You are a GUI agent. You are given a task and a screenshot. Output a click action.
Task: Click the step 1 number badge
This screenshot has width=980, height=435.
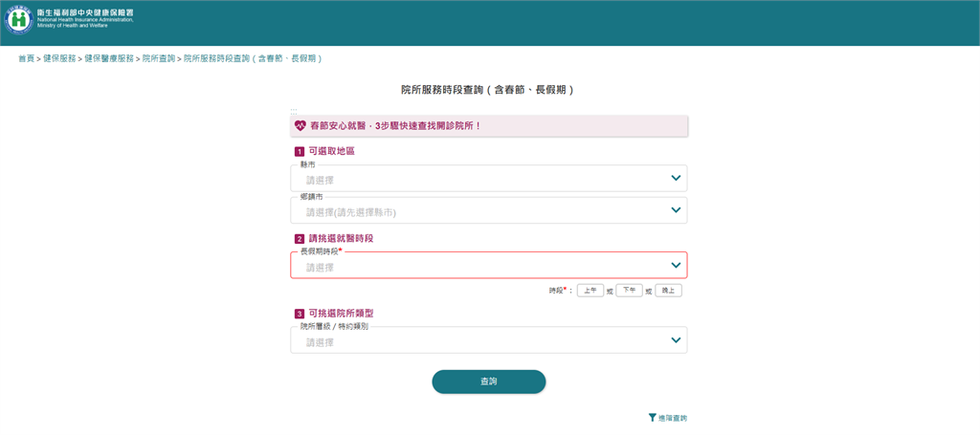coord(299,151)
